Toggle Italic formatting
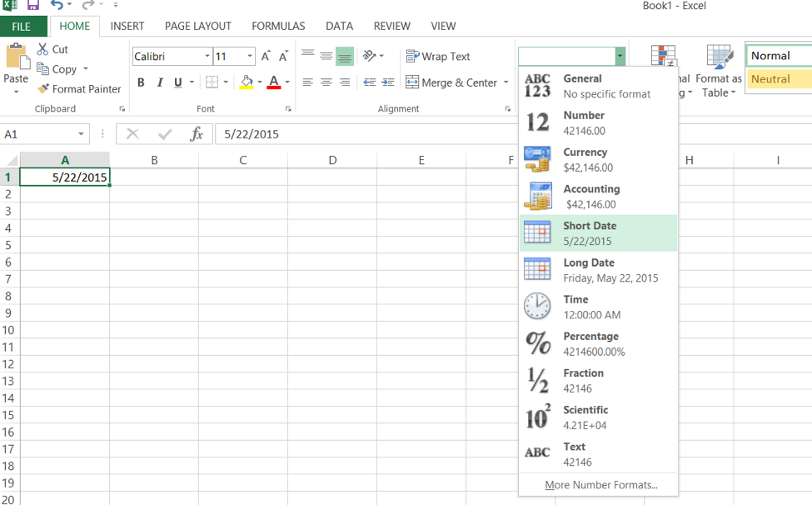 click(x=160, y=82)
